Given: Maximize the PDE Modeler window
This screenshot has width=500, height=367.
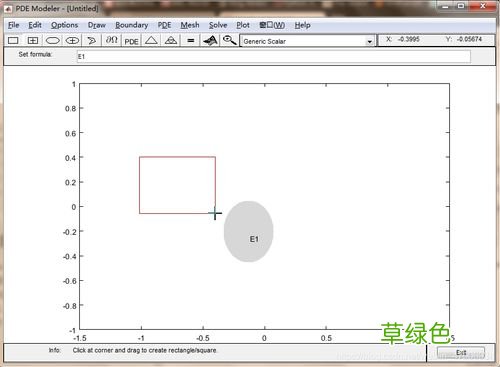Looking at the screenshot, I should point(461,6).
